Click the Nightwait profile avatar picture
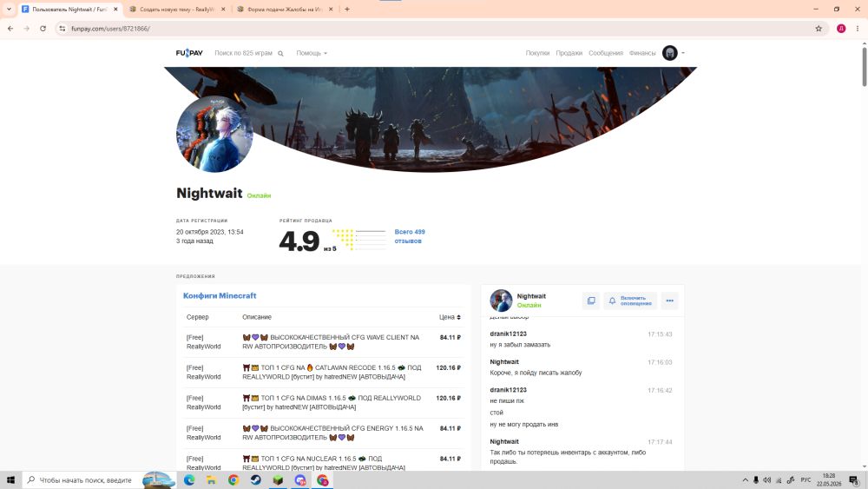 [x=214, y=134]
